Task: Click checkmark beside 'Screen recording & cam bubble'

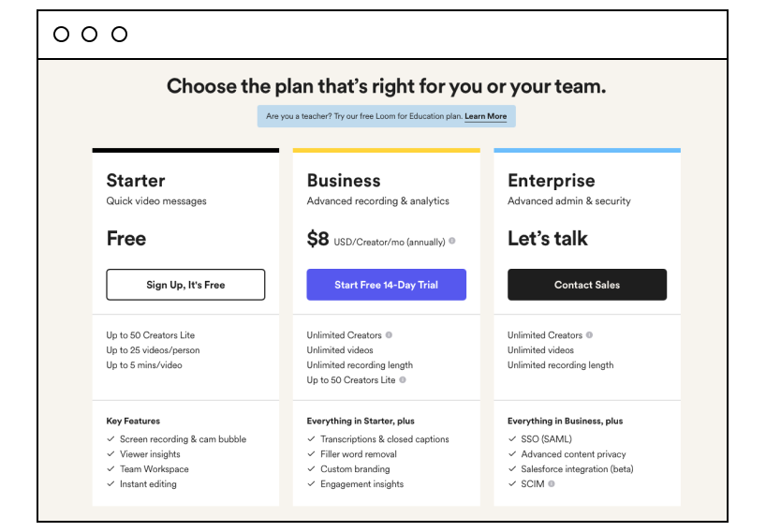Action: pyautogui.click(x=111, y=439)
